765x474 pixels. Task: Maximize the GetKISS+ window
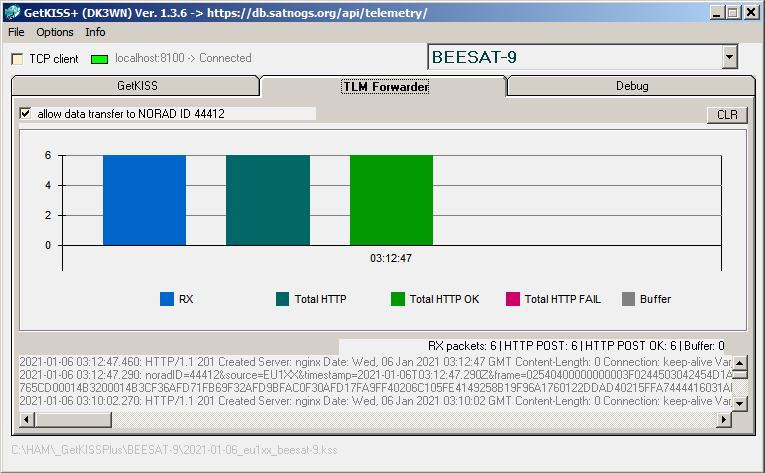732,13
